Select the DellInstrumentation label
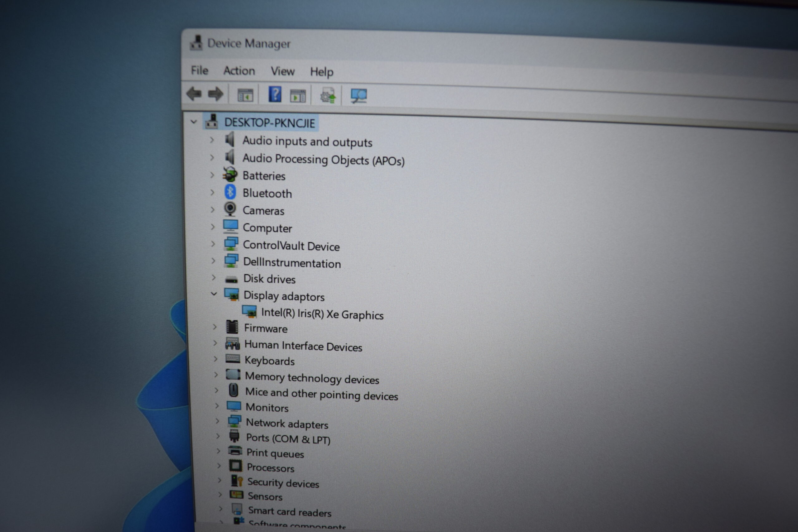Image resolution: width=798 pixels, height=532 pixels. tap(292, 263)
